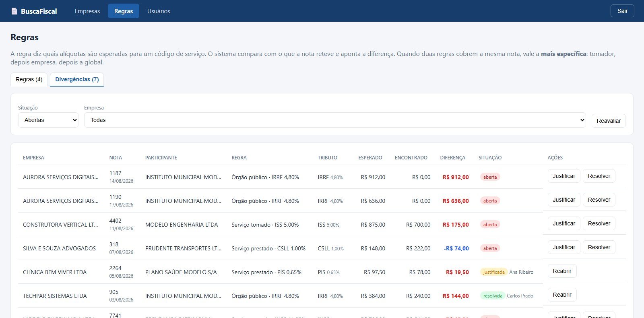The width and height of the screenshot is (644, 318).
Task: Sign out with the Sair button
Action: [x=622, y=11]
